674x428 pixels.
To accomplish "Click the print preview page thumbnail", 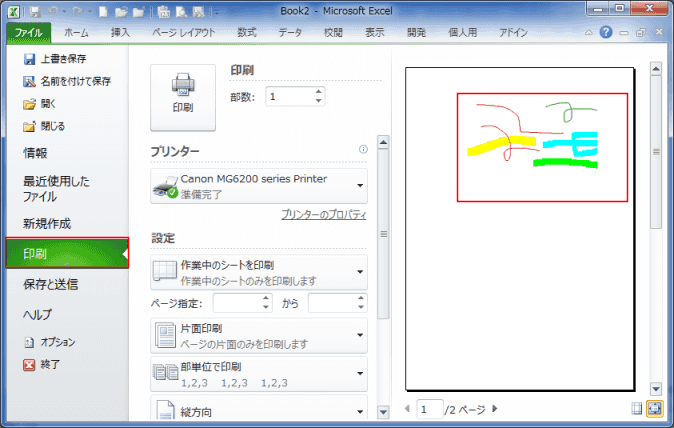I will [x=520, y=229].
